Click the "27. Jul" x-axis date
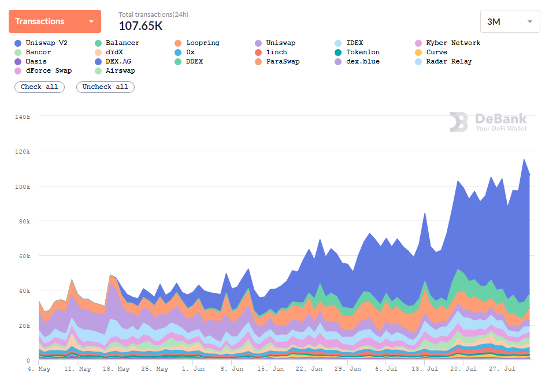Viewport: 549px width, 392px height. pyautogui.click(x=502, y=368)
